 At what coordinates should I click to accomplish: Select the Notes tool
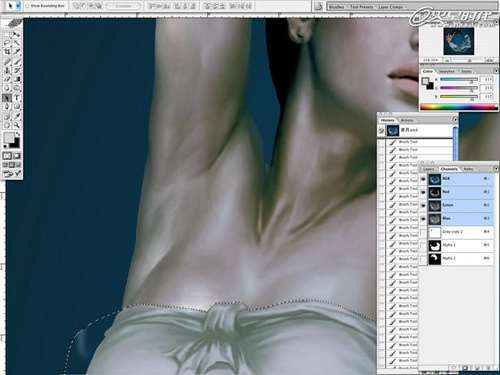click(7, 116)
